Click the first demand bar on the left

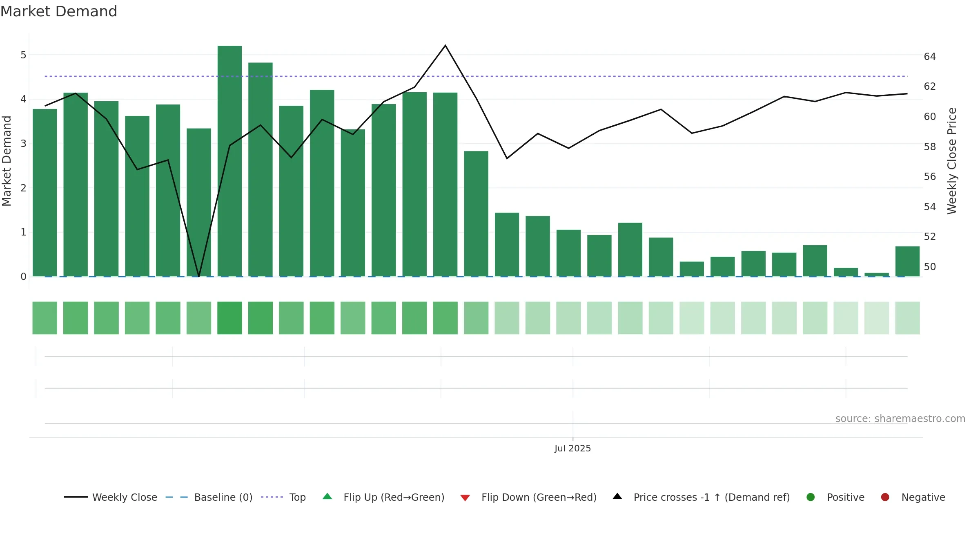[45, 193]
